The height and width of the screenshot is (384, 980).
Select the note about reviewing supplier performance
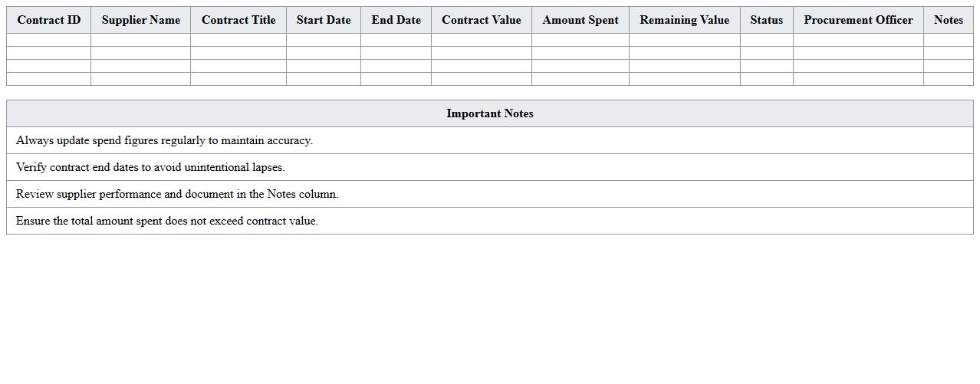click(x=177, y=194)
